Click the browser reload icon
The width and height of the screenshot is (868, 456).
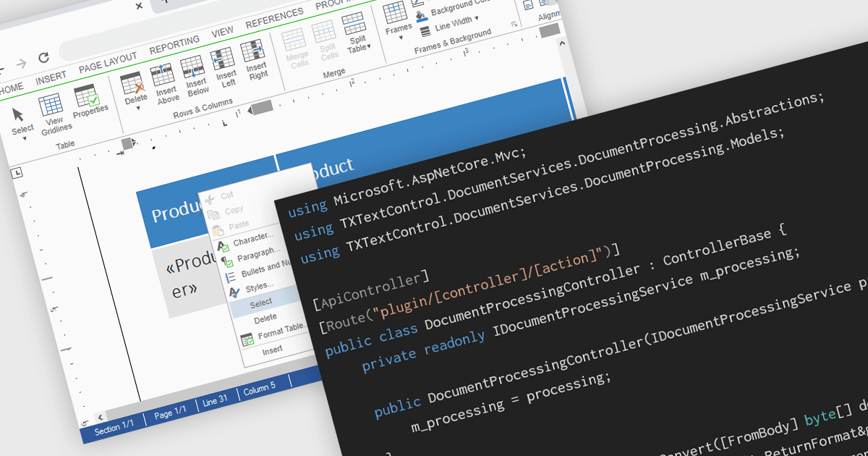tap(43, 58)
